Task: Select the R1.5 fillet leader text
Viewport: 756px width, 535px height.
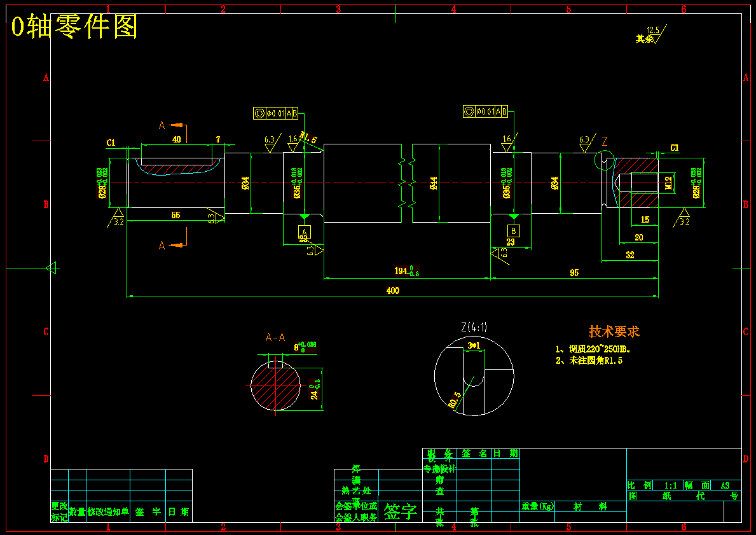Action: click(308, 137)
